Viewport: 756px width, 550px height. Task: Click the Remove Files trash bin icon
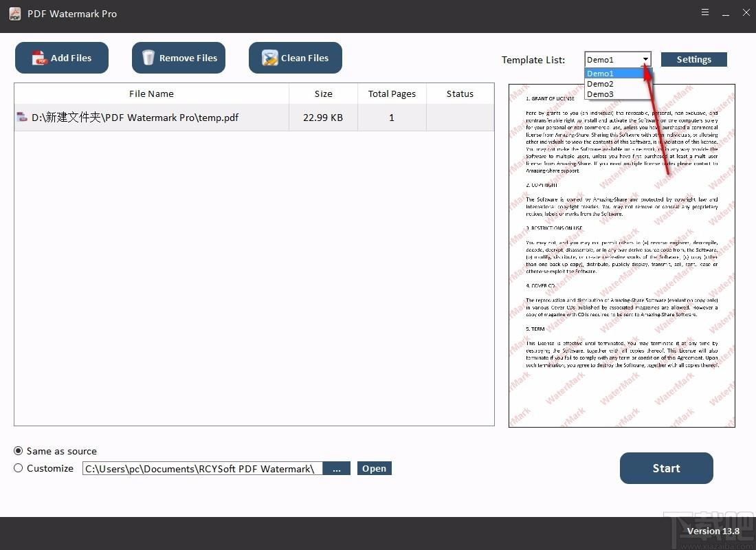pyautogui.click(x=148, y=58)
